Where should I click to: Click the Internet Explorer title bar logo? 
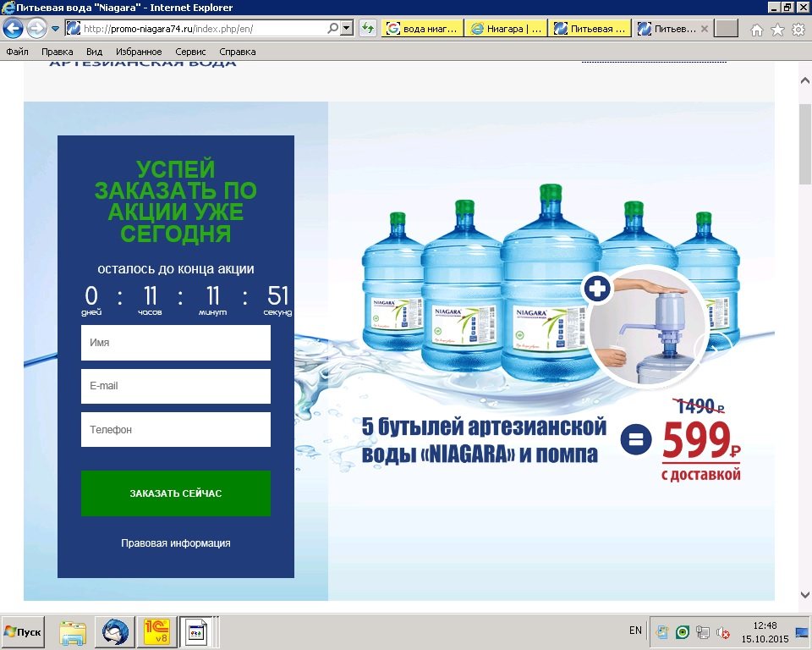(8, 8)
